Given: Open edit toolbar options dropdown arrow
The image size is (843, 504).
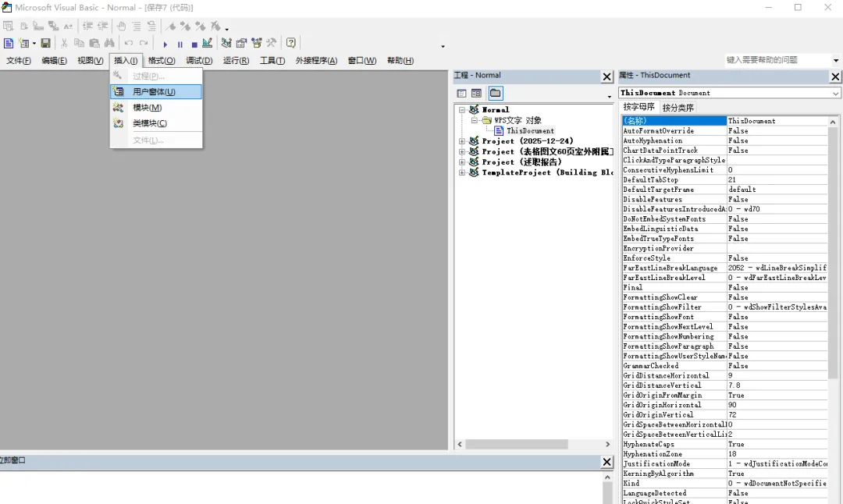Looking at the screenshot, I should coord(227,29).
